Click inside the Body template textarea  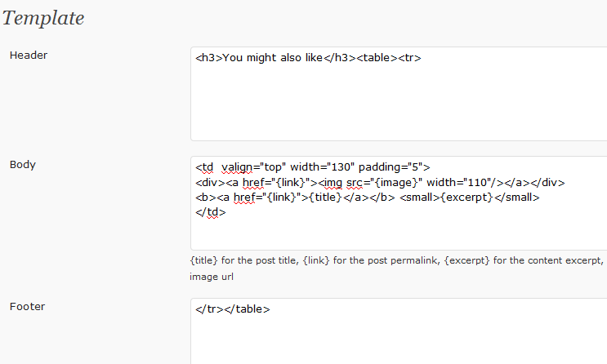click(399, 203)
